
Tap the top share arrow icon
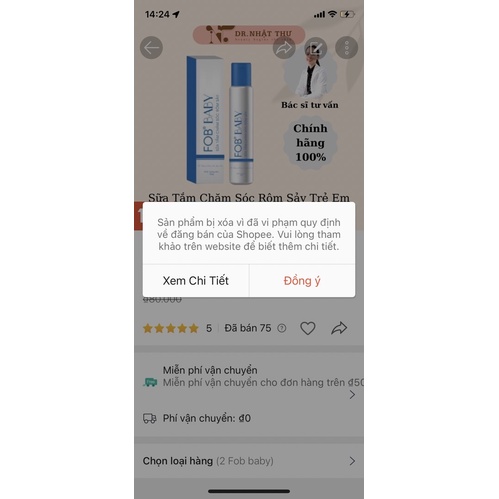pos(284,48)
